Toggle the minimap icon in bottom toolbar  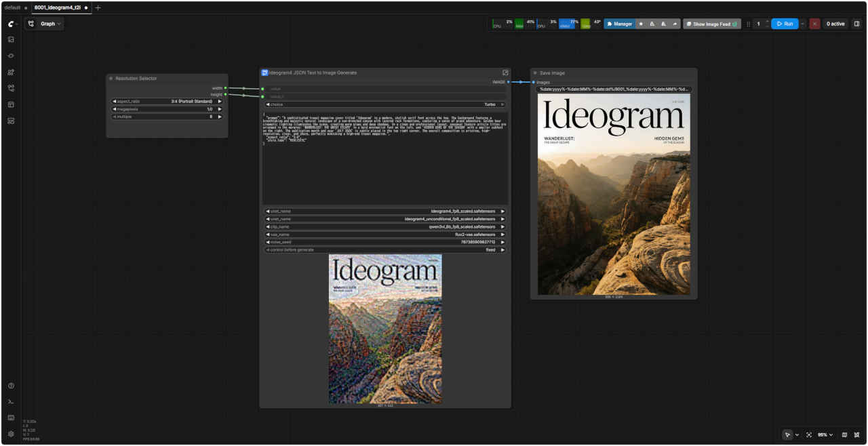click(x=844, y=434)
